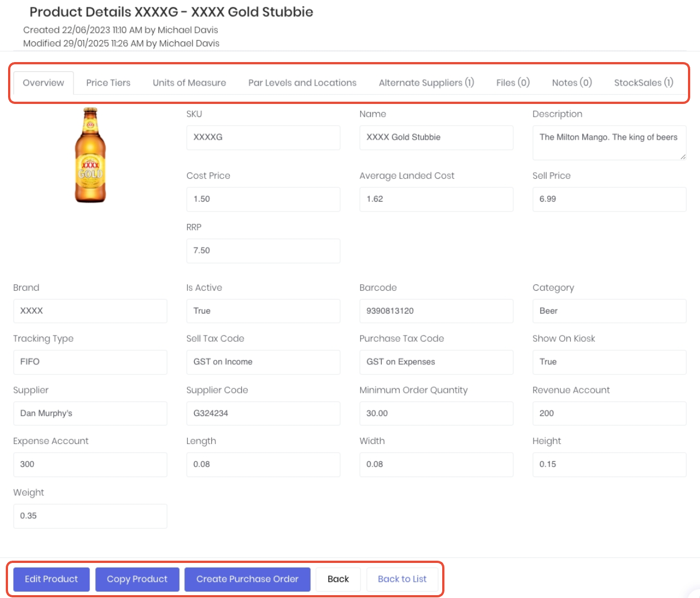Open the Notes (0) tab

572,83
